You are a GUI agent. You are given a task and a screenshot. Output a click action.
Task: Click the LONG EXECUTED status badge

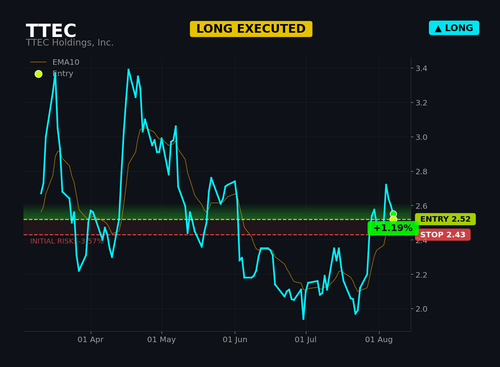tap(251, 29)
